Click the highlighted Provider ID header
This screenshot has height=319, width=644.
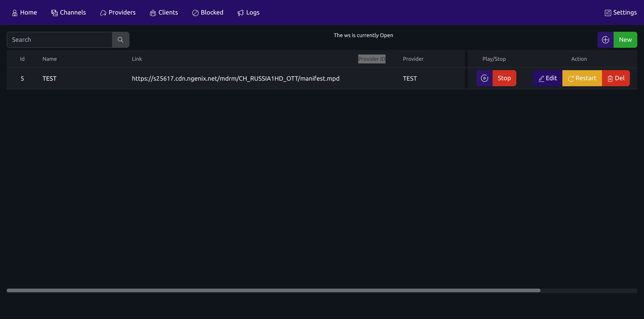click(372, 59)
